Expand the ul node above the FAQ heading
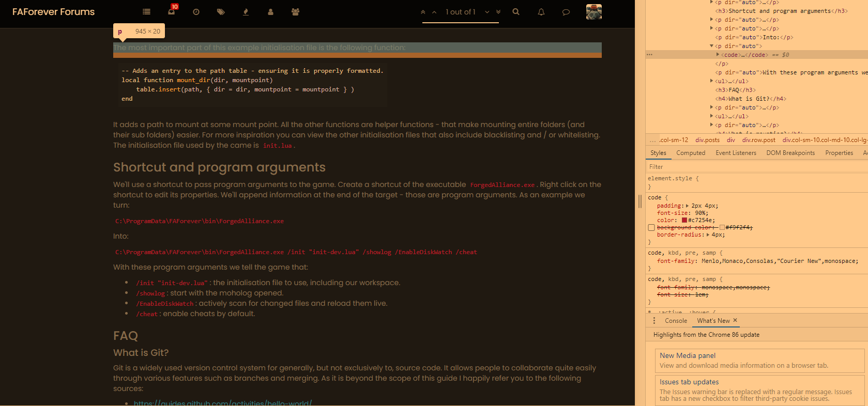The width and height of the screenshot is (868, 406). click(712, 81)
